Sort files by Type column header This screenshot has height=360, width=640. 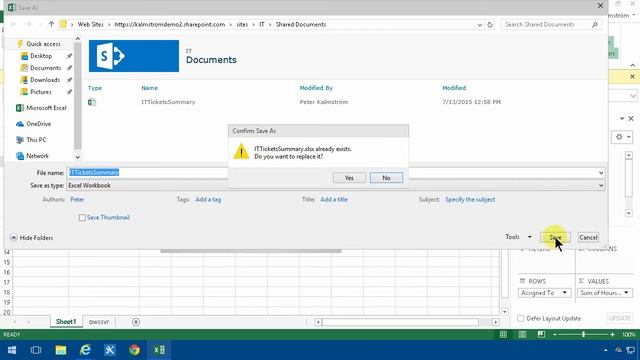[x=95, y=88]
